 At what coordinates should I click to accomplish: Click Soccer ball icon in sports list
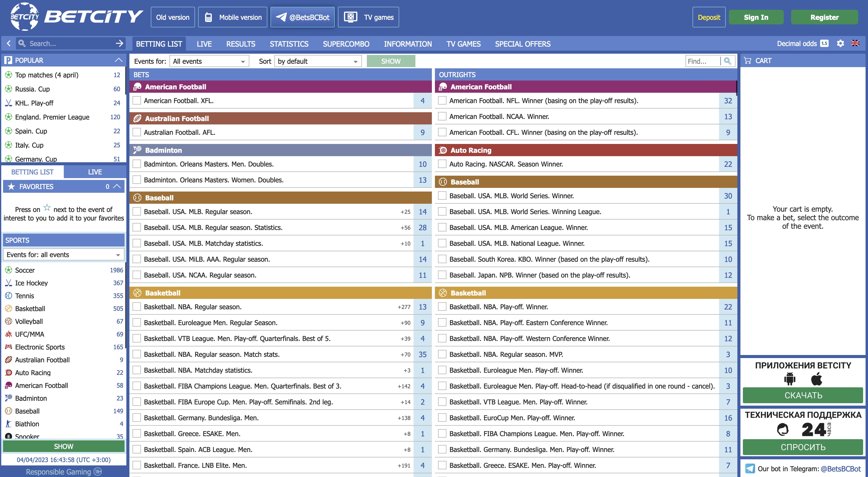9,270
